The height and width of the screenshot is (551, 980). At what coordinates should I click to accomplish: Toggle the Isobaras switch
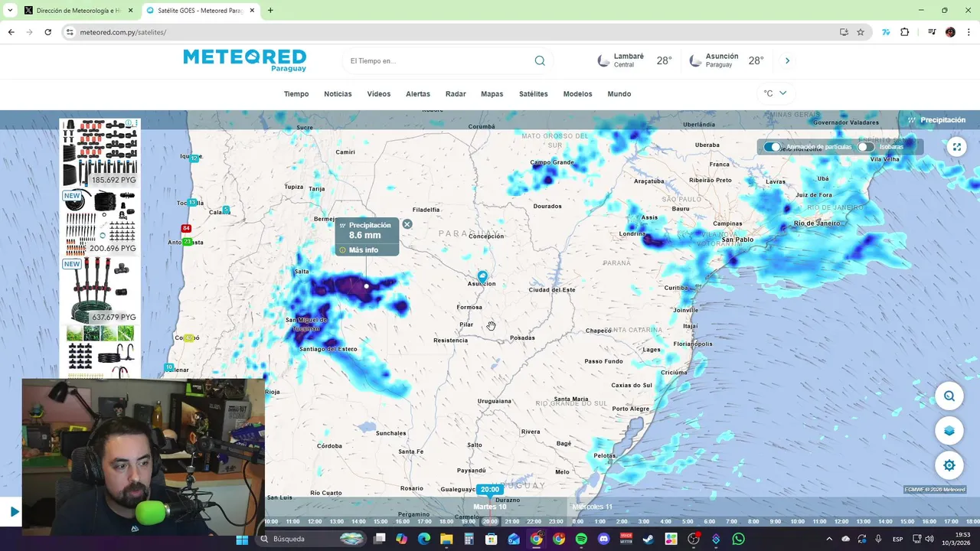click(x=866, y=147)
